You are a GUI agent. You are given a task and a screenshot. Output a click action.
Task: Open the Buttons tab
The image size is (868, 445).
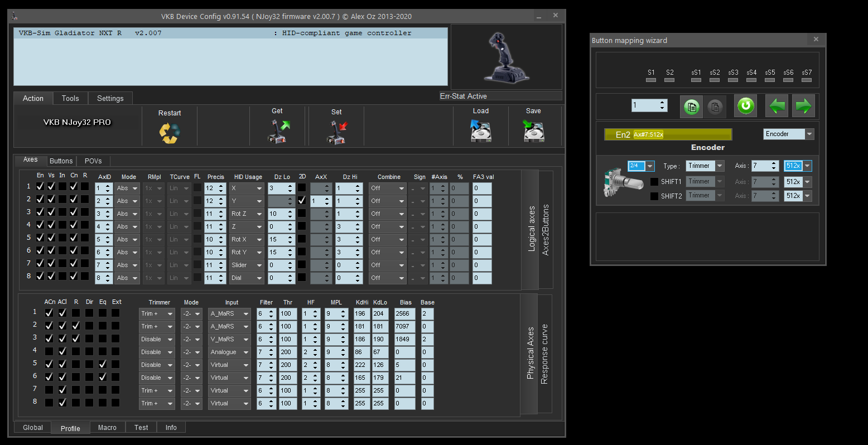click(x=61, y=161)
